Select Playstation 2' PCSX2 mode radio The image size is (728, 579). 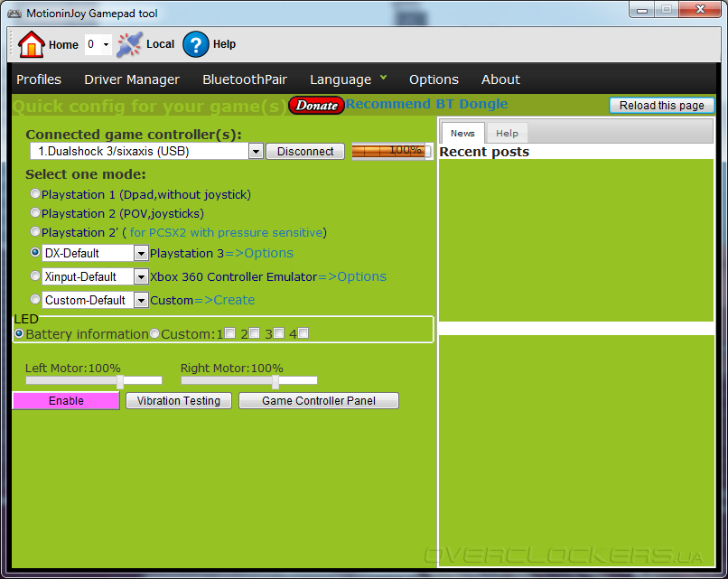coord(35,231)
